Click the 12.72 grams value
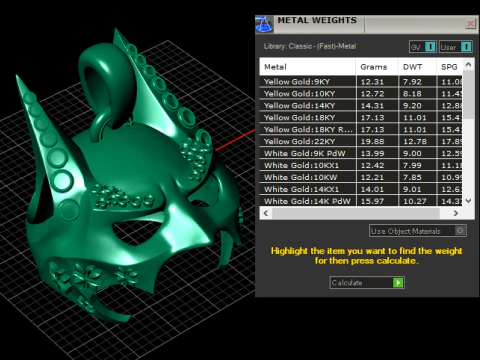This screenshot has height=360, width=480. [x=372, y=94]
